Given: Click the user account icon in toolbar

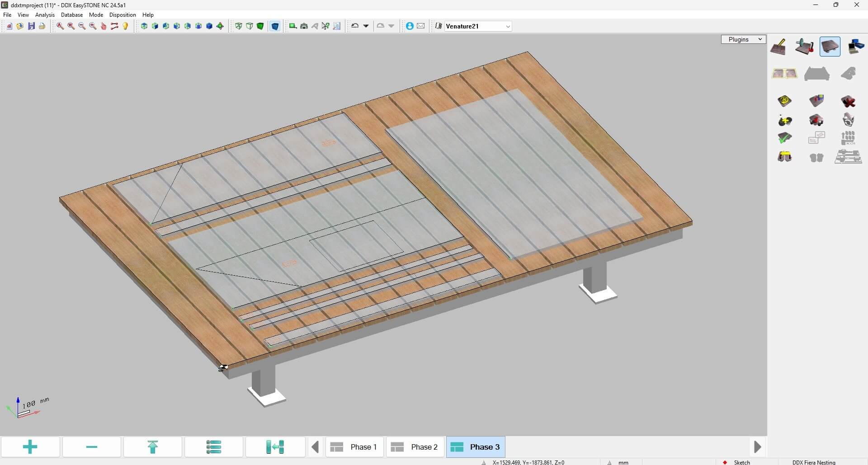Looking at the screenshot, I should (x=409, y=26).
